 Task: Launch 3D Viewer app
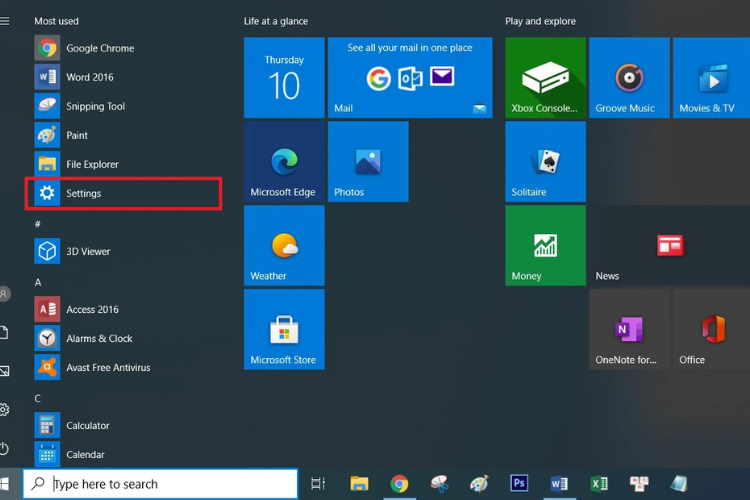tap(123, 251)
